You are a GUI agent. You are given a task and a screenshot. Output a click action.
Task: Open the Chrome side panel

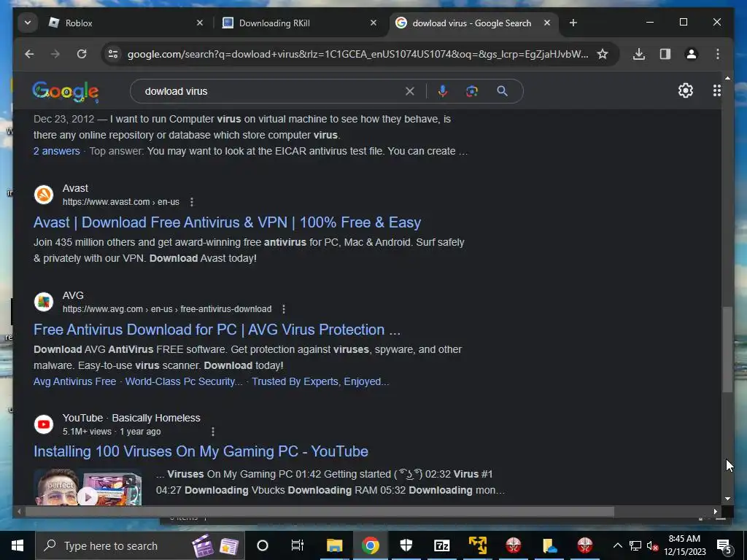click(665, 54)
